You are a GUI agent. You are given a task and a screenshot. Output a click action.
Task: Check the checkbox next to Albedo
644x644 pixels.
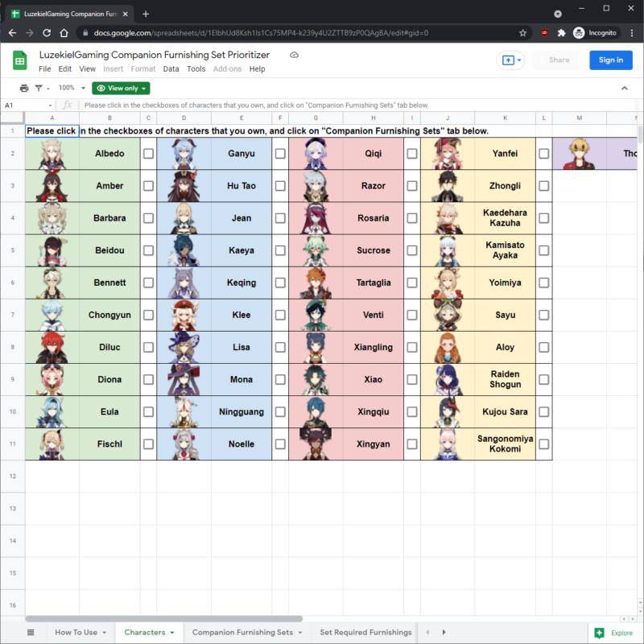pyautogui.click(x=148, y=154)
